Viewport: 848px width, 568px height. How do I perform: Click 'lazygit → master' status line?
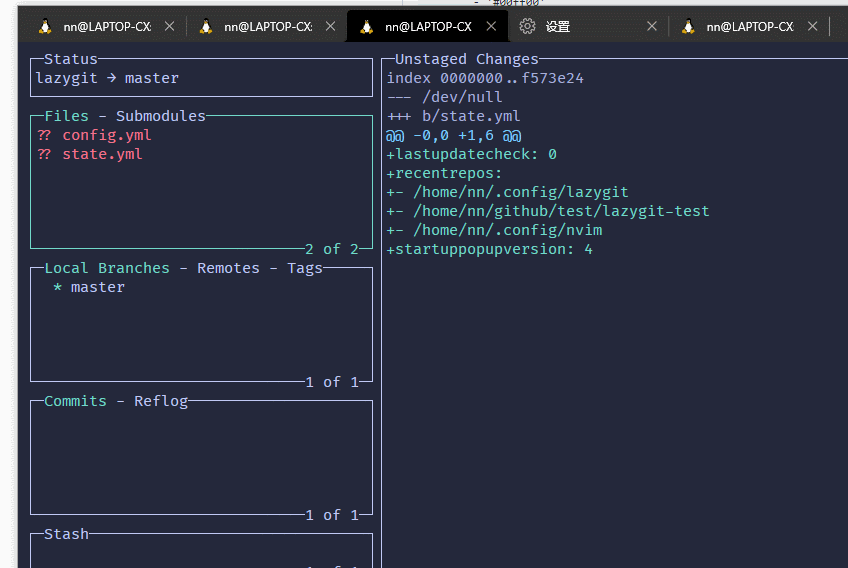tap(107, 78)
